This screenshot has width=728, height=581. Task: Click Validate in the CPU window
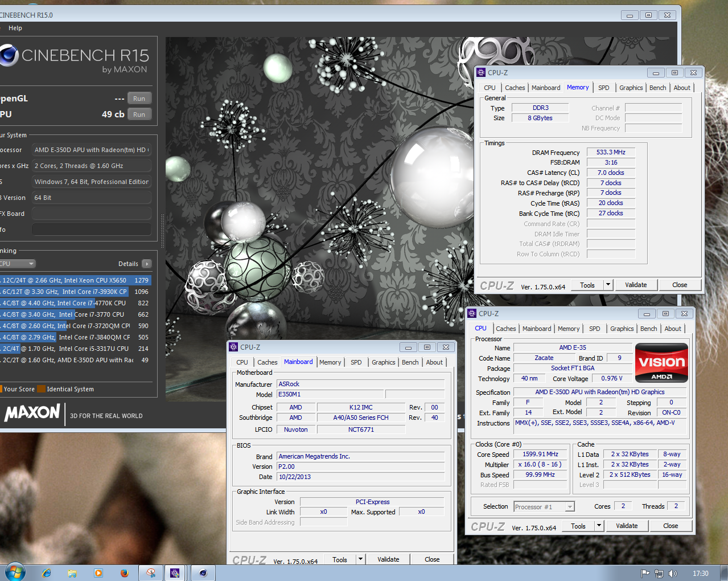627,526
